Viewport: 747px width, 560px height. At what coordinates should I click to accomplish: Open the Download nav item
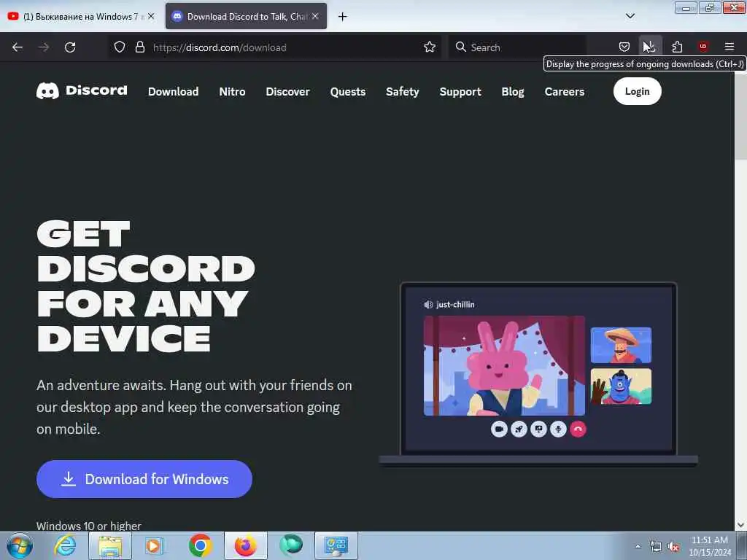[174, 91]
